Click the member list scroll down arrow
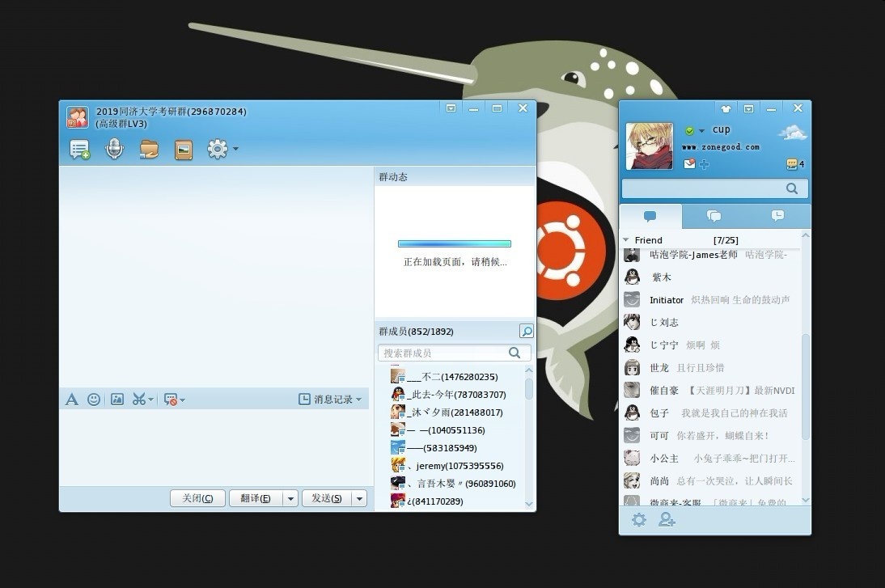 tap(529, 504)
